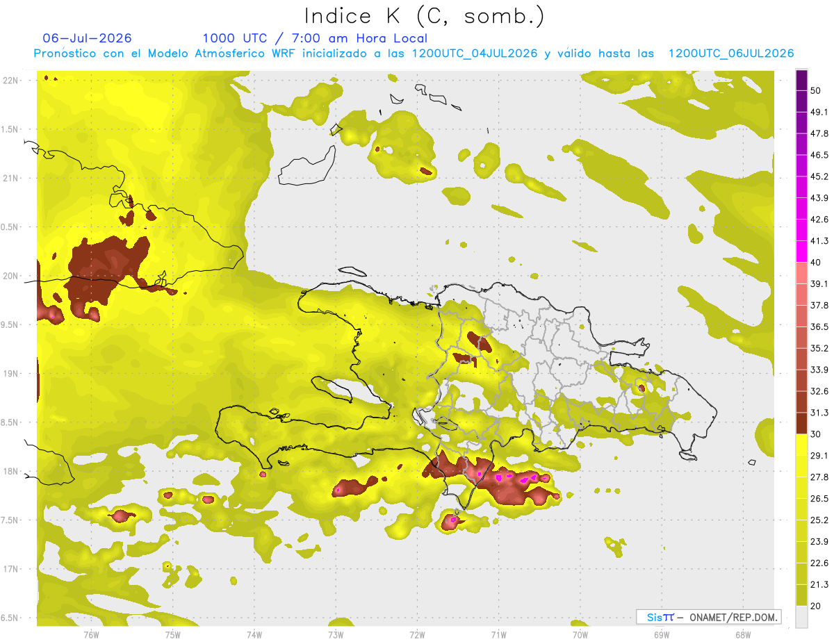Screen dimensions: 834x644
Task: Select the '06-Jul-2026' date label
Action: coord(87,38)
